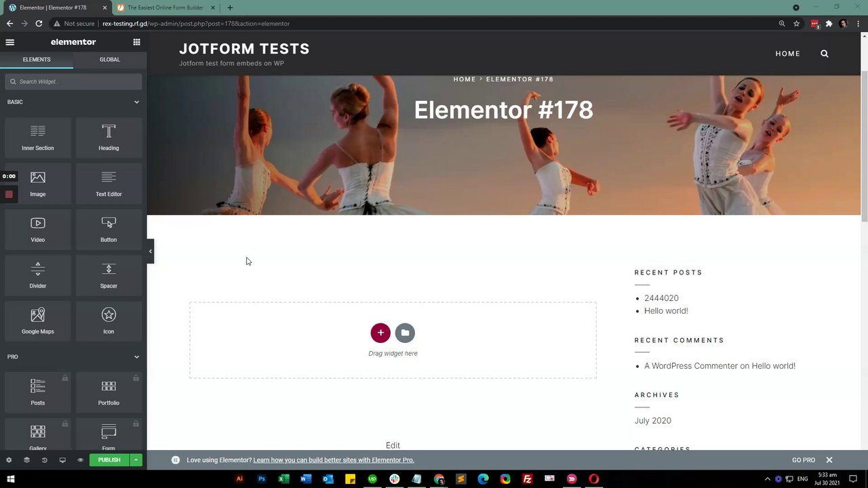This screenshot has height=488, width=868.
Task: Switch to the GLOBAL tab
Action: tap(110, 60)
